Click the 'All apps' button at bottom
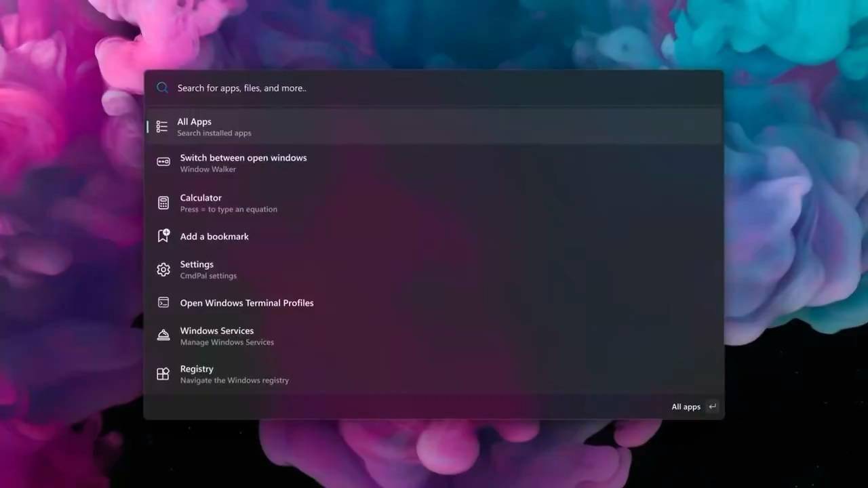 coord(686,407)
